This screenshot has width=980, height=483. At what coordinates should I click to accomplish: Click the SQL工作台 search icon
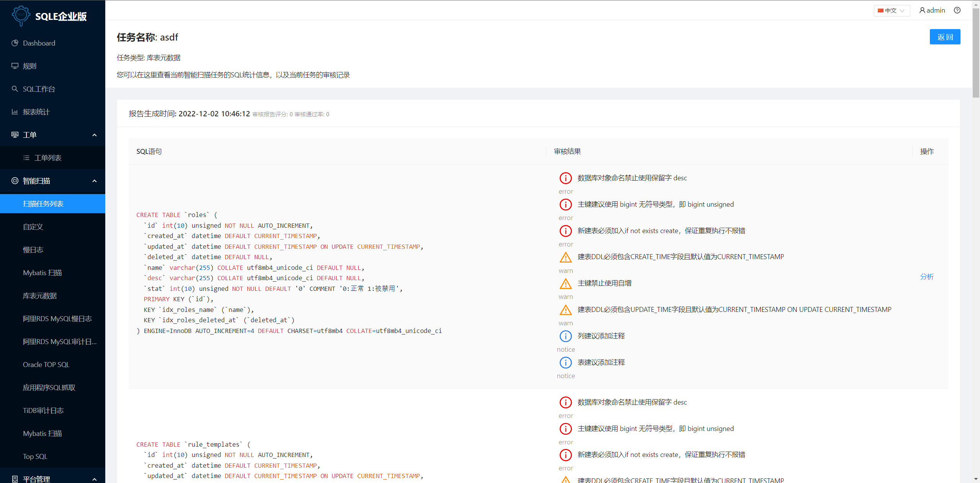pos(15,89)
